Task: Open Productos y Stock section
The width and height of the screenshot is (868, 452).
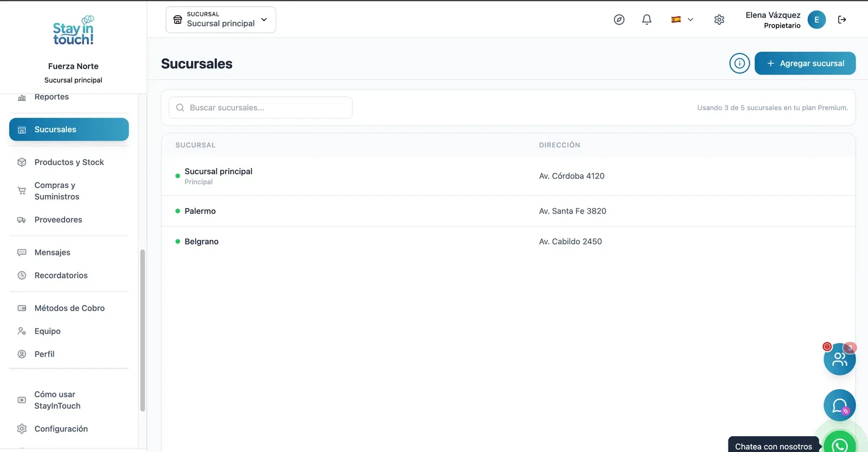Action: point(69,162)
